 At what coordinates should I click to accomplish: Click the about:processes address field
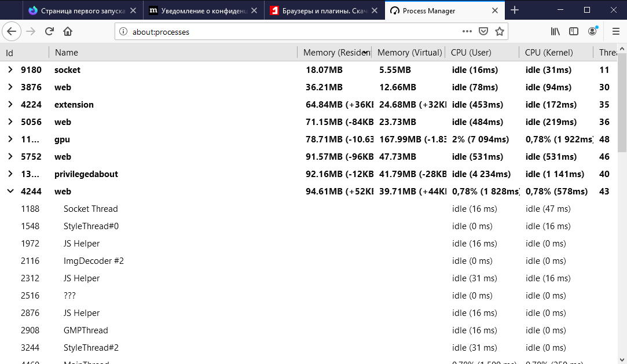[x=294, y=32]
